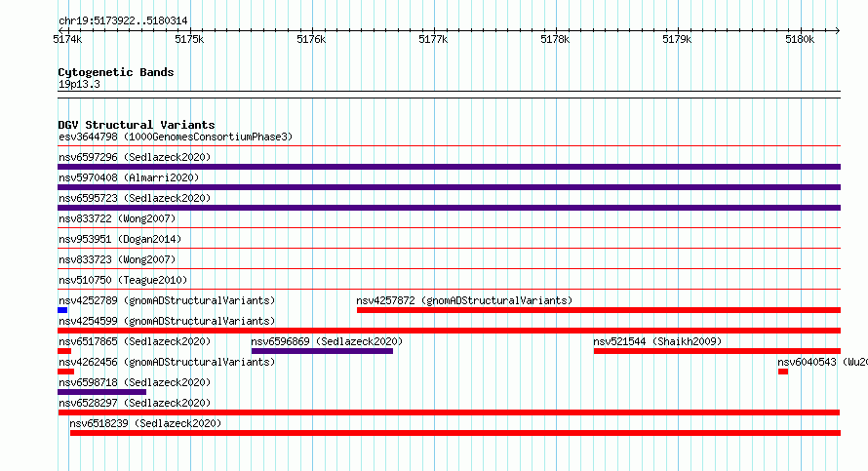Screen dimensions: 868x471
Task: Open variant nsv953951 (Dogan2014) label
Action: click(120, 239)
